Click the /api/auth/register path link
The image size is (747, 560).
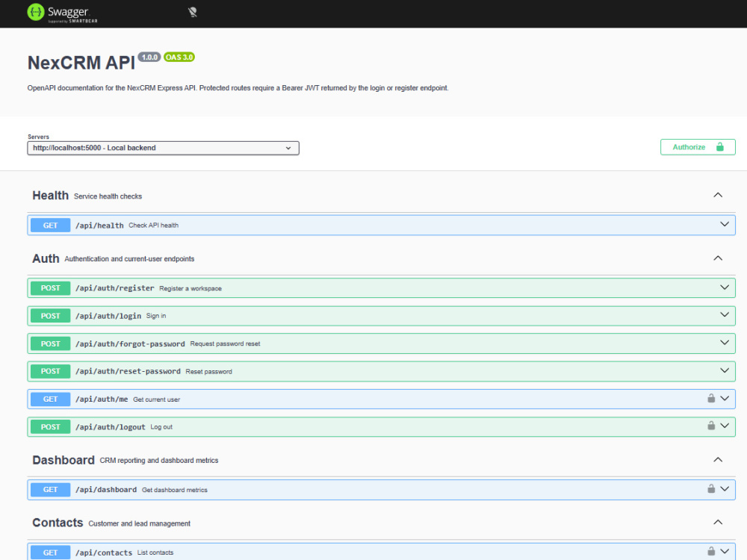coord(115,288)
